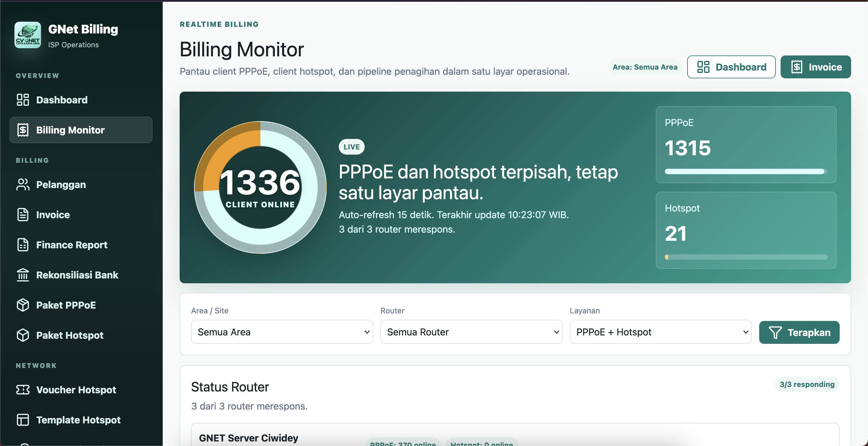
Task: Open the Router dropdown showing Semua Router
Action: pos(471,332)
